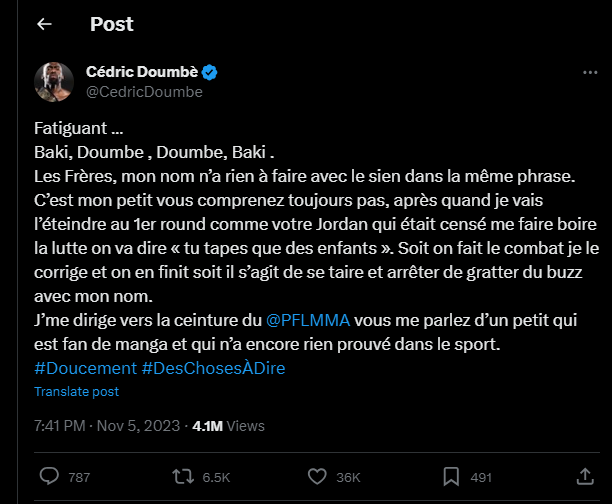Open the #Doucement hashtag
Viewport: 612px width, 504px height.
(84, 368)
